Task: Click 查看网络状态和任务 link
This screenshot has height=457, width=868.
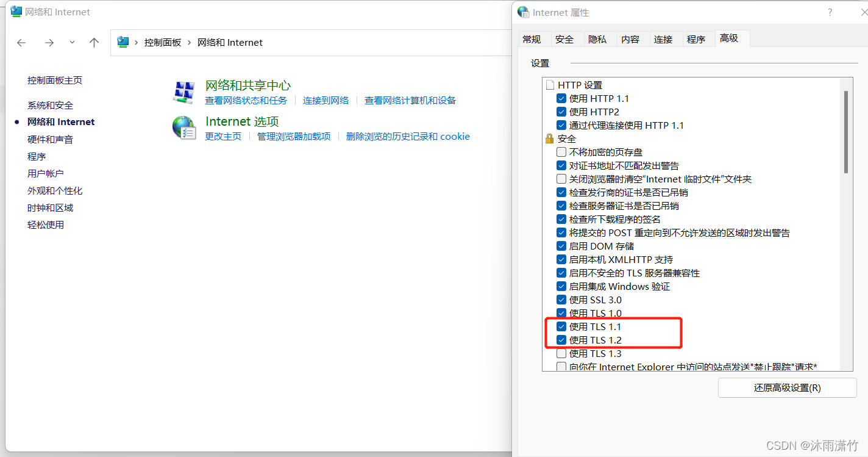Action: 246,100
